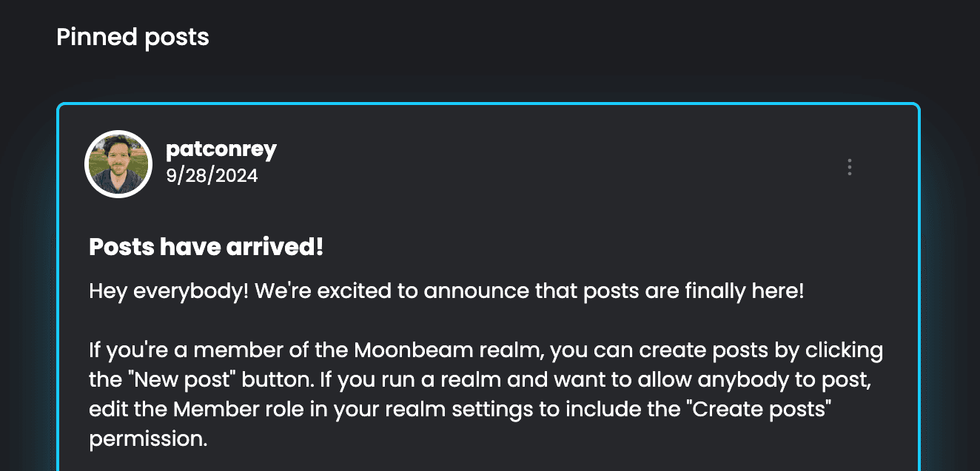Click the dark background beside "Pinned posts"

tap(563, 36)
